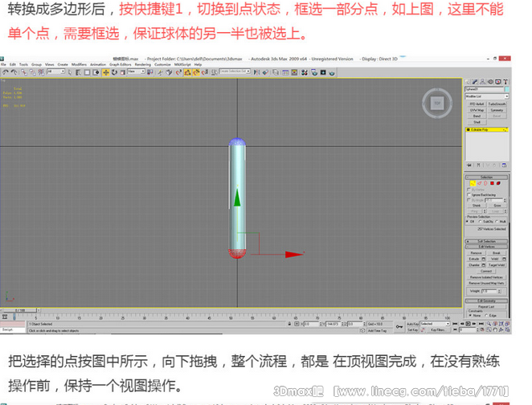Collapse the Edit Vertices rollout
This screenshot has height=405, width=532.
487,247
